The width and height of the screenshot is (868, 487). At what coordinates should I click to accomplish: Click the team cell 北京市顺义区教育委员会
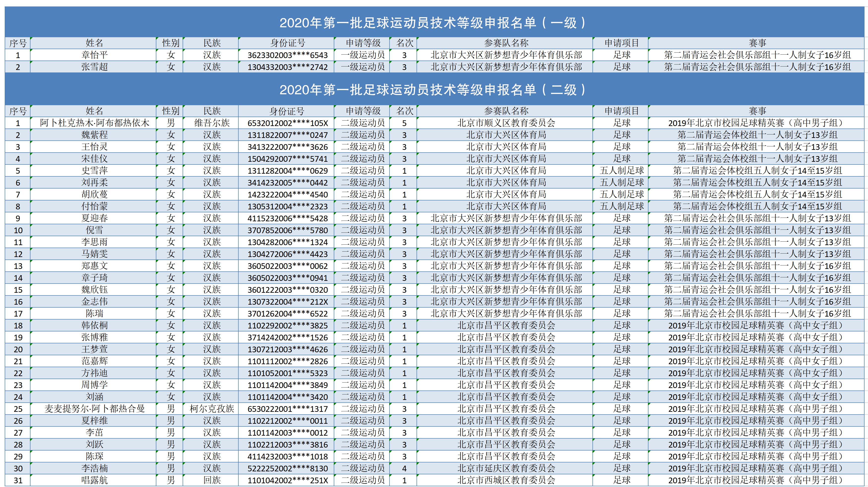(x=506, y=123)
